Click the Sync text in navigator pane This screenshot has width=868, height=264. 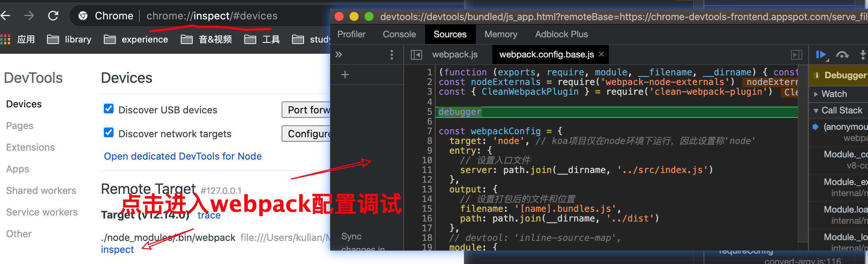pyautogui.click(x=351, y=236)
